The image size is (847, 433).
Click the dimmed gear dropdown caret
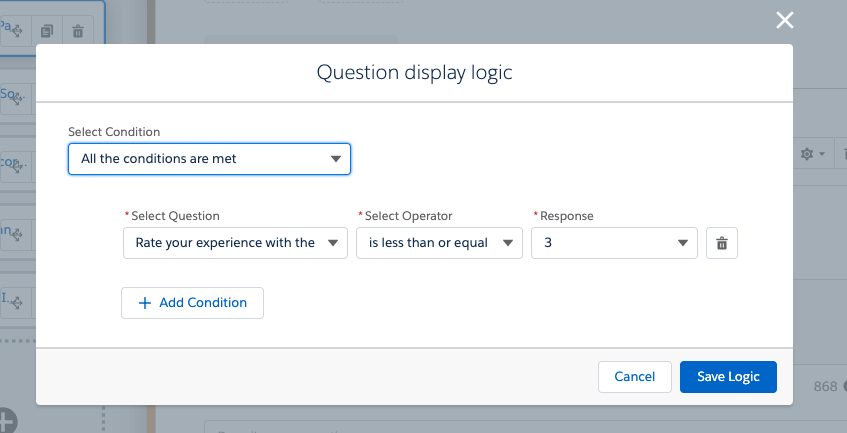(x=822, y=155)
